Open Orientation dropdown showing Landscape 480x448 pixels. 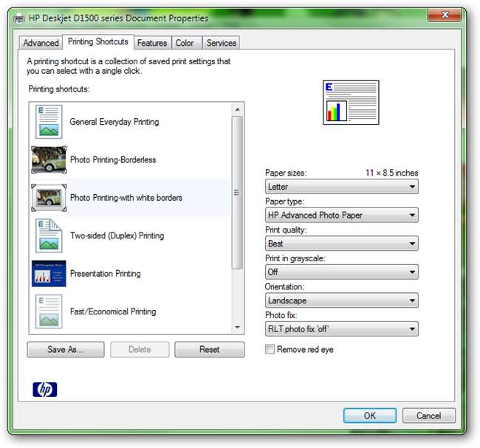click(x=342, y=300)
